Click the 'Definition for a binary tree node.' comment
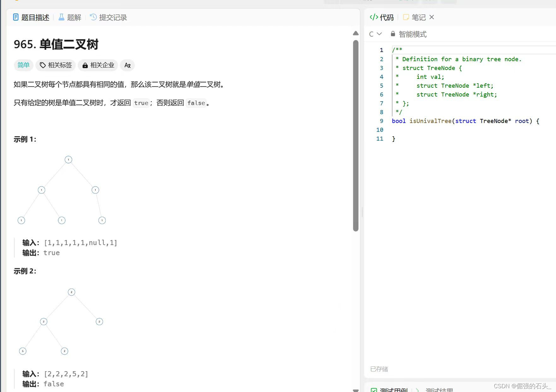 [x=462, y=59]
